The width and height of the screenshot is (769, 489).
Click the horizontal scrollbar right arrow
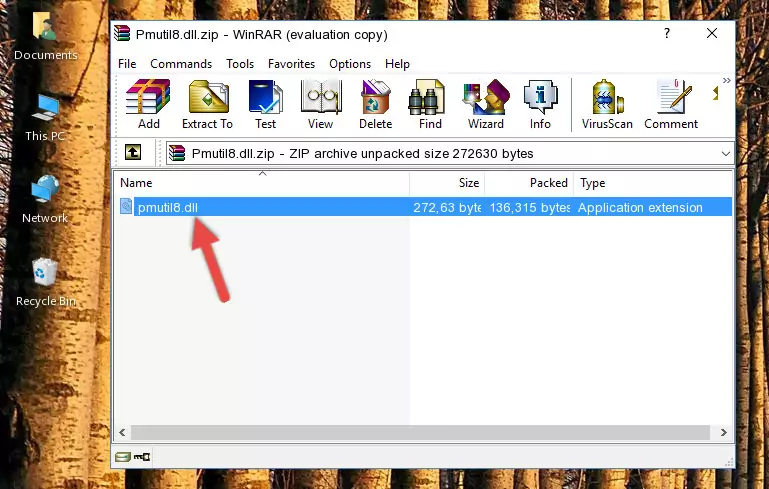tap(724, 432)
